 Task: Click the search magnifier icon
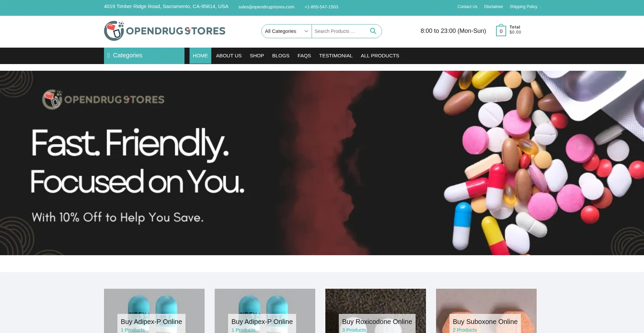(x=373, y=31)
